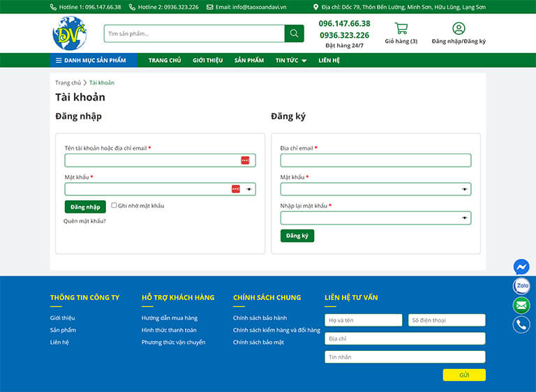Show login password with eye icon
The height and width of the screenshot is (392, 536).
point(249,189)
